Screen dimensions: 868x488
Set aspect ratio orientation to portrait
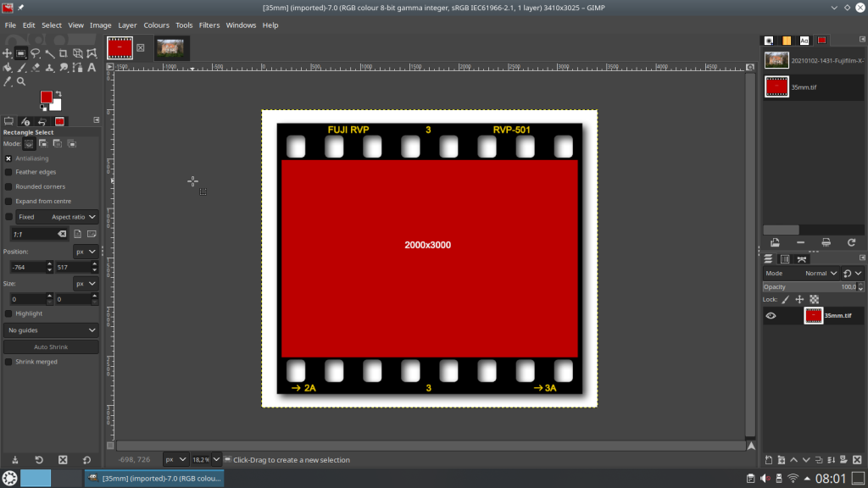77,234
